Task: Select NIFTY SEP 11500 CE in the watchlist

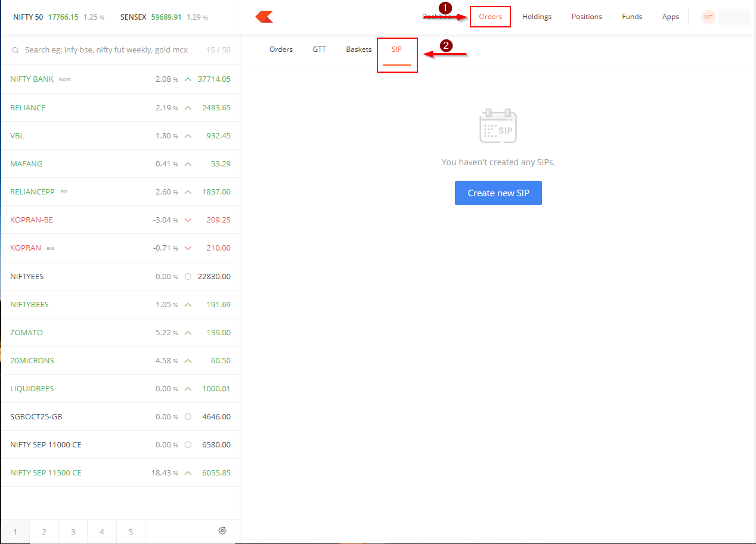Action: click(x=120, y=472)
